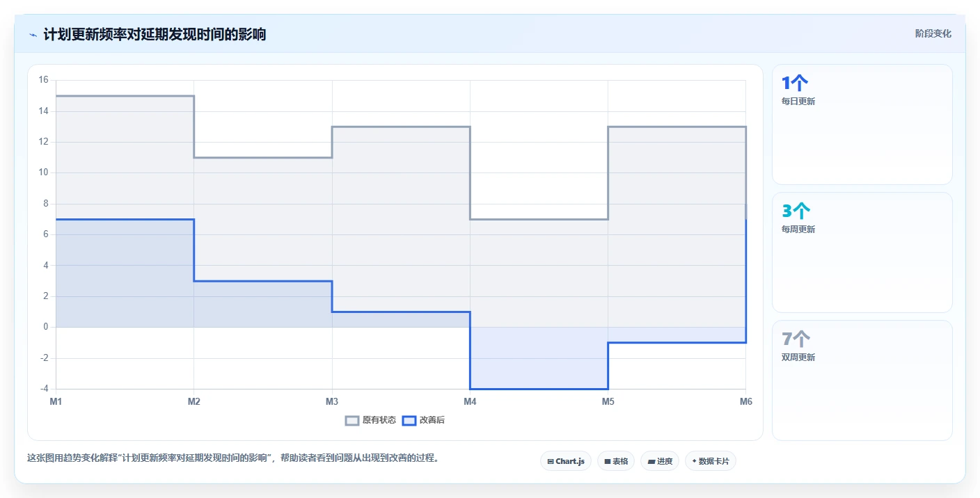Click the lightning icon beside the title

(x=33, y=35)
